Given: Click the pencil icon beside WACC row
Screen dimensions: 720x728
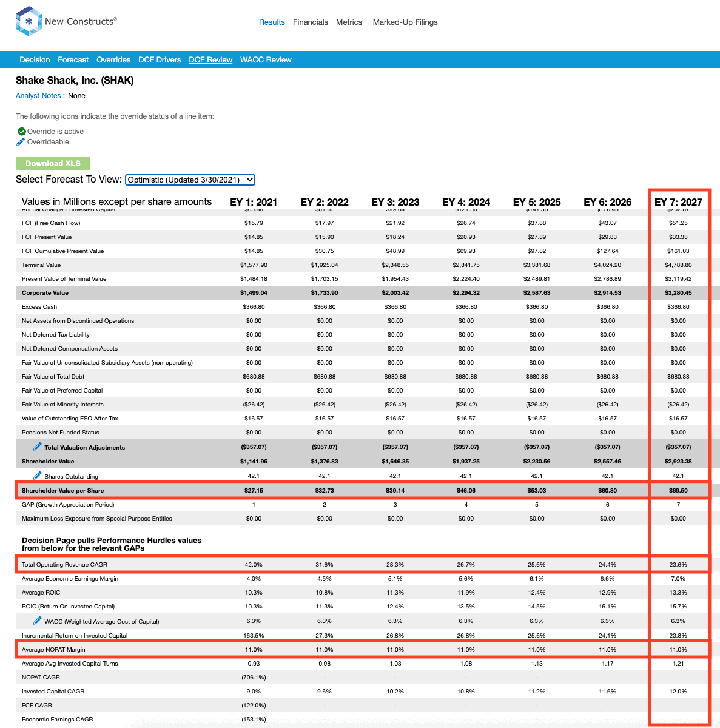Looking at the screenshot, I should tap(37, 621).
